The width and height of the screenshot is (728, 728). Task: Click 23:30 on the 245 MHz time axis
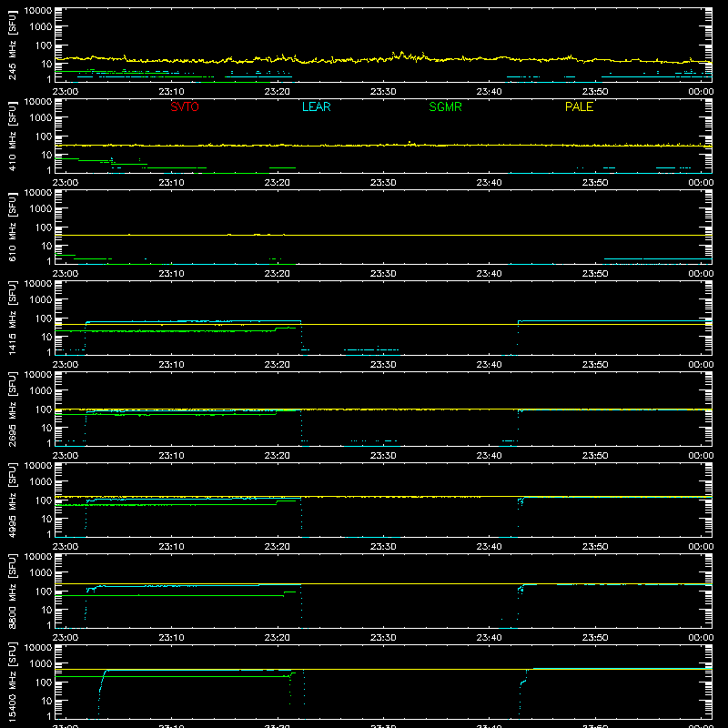383,92
